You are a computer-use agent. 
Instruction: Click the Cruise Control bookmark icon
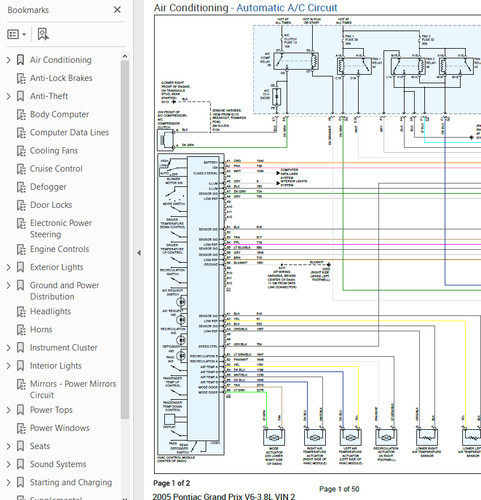click(21, 169)
